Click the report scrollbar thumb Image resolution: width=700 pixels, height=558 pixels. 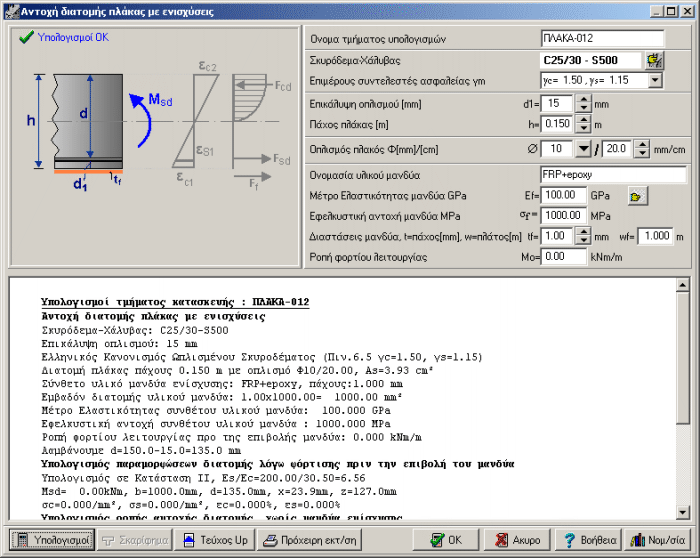[683, 358]
